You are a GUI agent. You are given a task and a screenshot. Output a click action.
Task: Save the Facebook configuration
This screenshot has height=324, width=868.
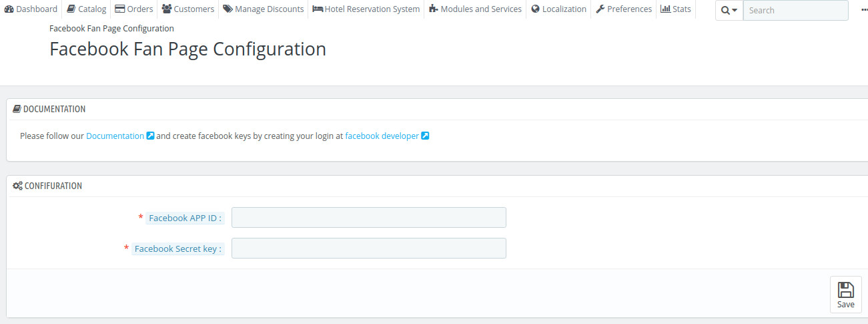tap(845, 295)
